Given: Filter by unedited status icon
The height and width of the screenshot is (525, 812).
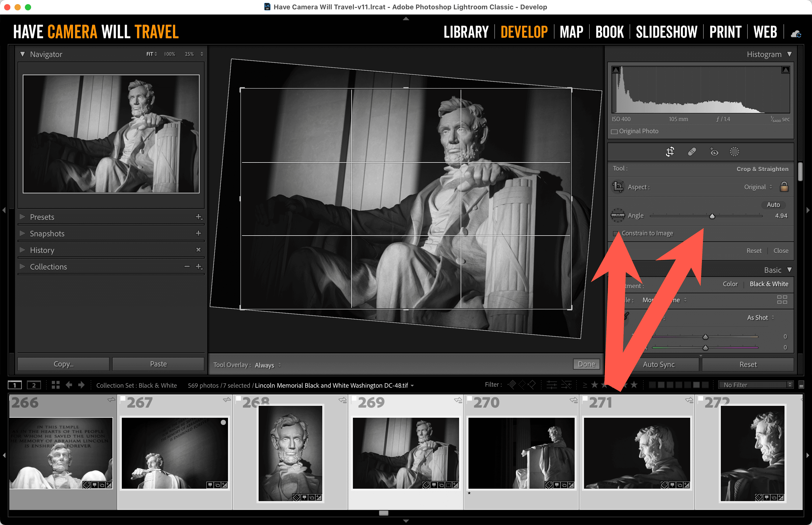Looking at the screenshot, I should (566, 385).
